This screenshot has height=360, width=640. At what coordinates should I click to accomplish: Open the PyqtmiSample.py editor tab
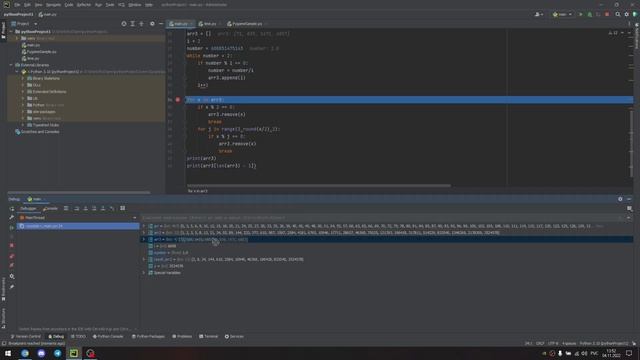click(x=247, y=24)
